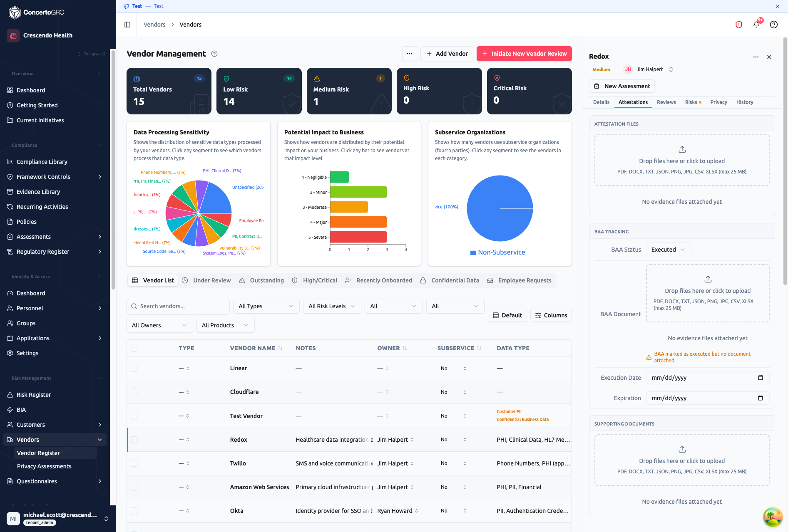Click the help icon beside Vendor Management
788x532 pixels.
coord(214,54)
